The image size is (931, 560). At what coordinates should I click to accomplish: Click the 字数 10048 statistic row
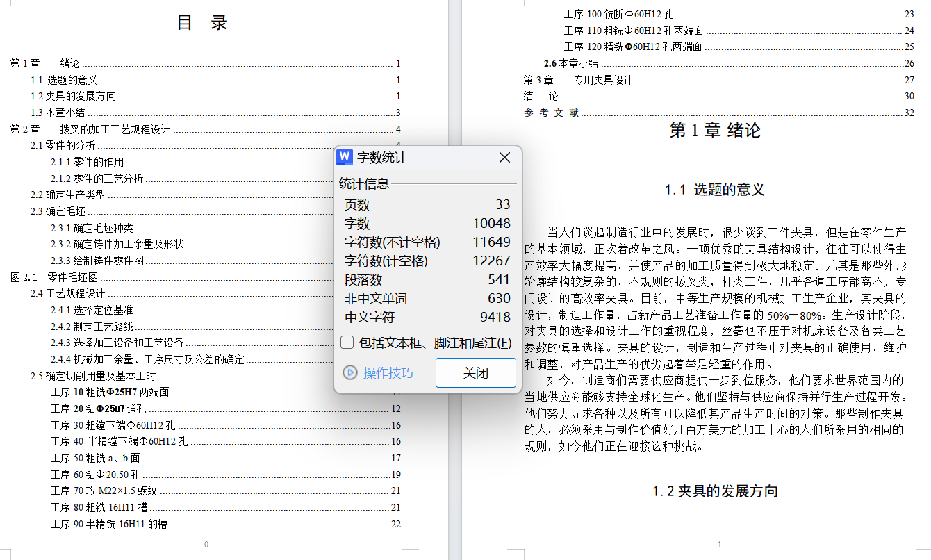point(427,223)
